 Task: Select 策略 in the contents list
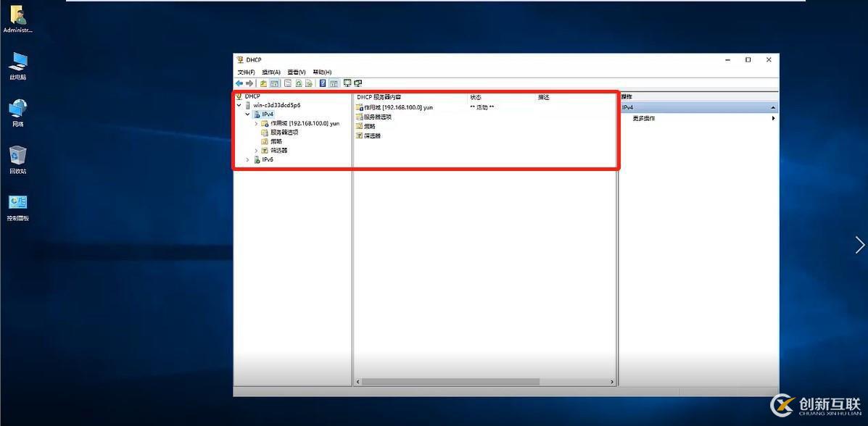click(366, 126)
